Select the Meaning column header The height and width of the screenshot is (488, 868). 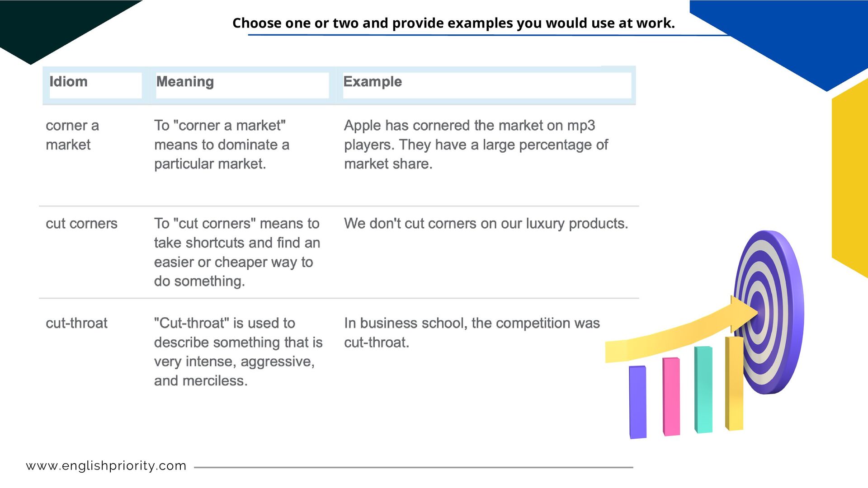pos(185,82)
